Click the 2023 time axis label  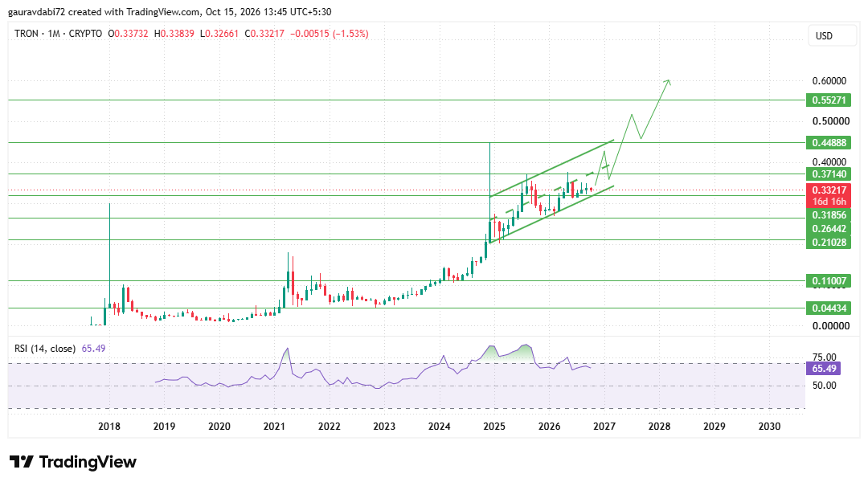(x=384, y=427)
